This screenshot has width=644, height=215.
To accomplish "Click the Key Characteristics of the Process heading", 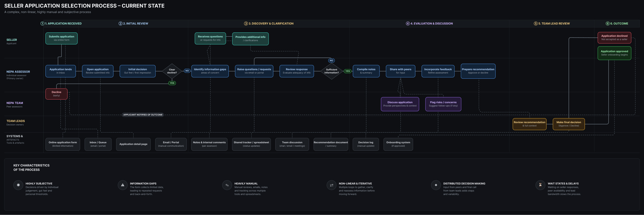I will (31, 168).
